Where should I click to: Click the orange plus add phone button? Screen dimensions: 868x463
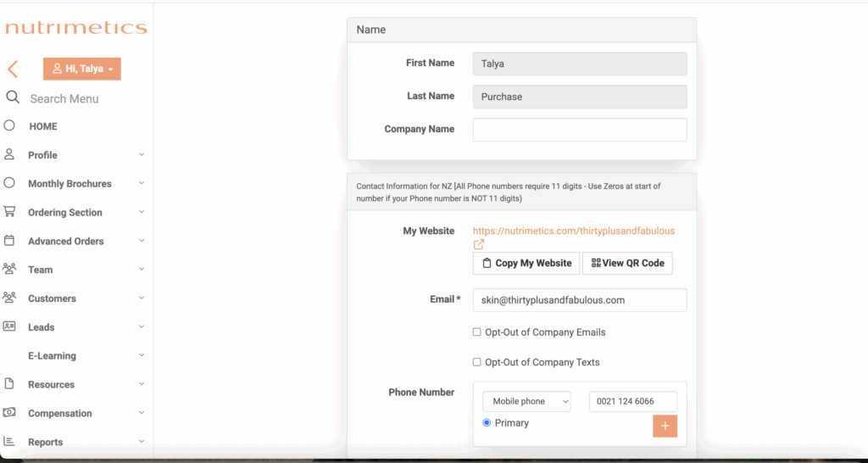(665, 426)
